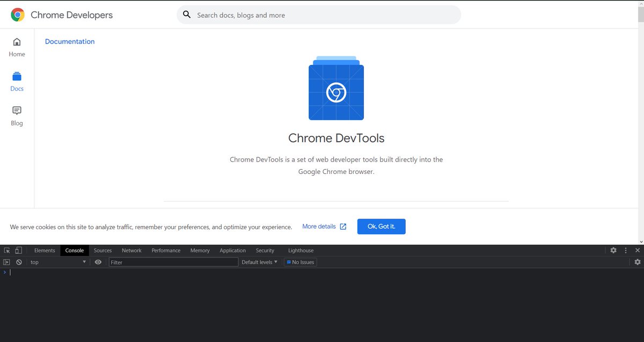Toggle live expression eye icon

click(98, 262)
